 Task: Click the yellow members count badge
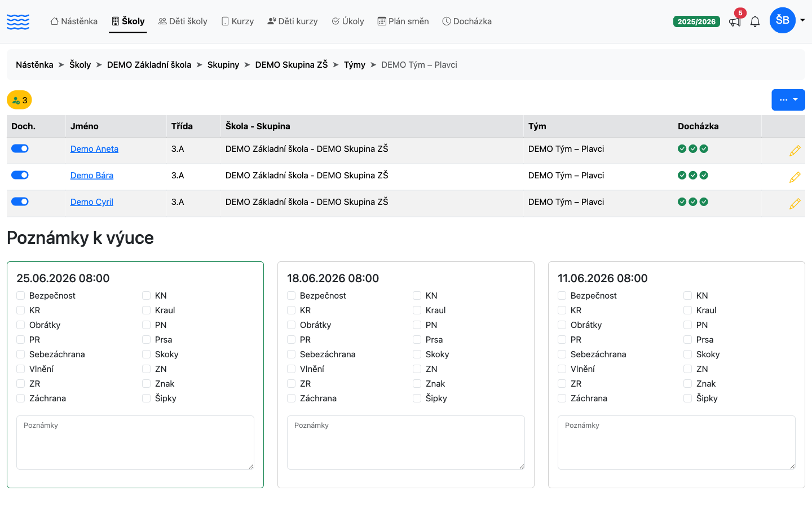19,100
